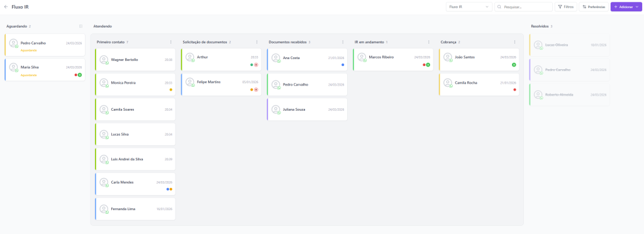This screenshot has height=234, width=644.
Task: Click the green unread badge on João Santos's card
Action: pyautogui.click(x=514, y=65)
